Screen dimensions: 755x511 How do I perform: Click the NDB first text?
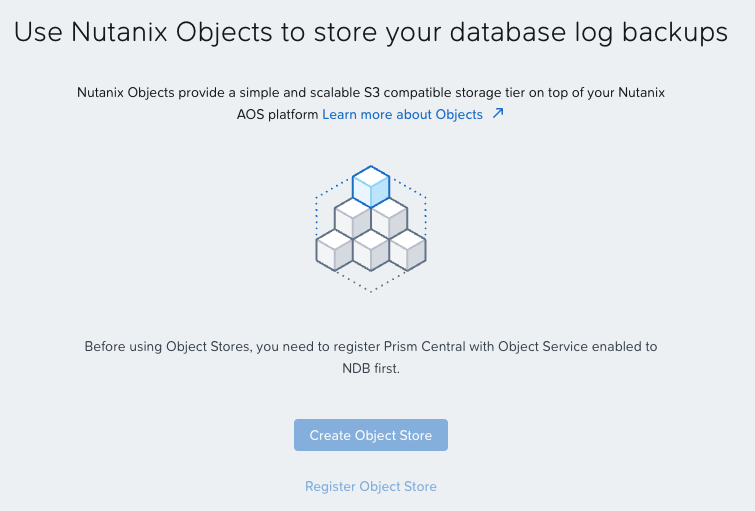tap(371, 368)
